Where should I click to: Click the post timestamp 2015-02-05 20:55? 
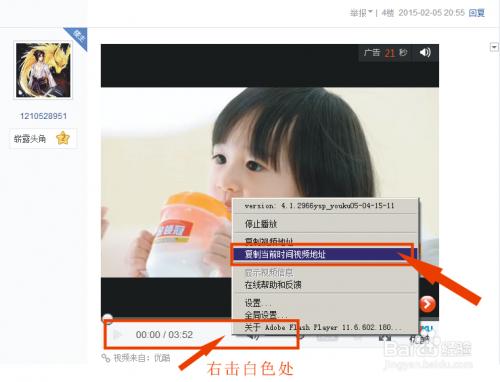pyautogui.click(x=431, y=13)
